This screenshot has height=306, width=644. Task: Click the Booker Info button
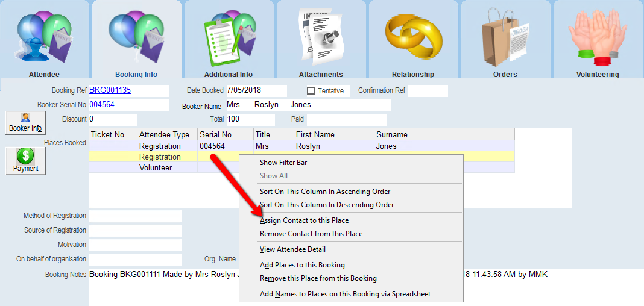pos(25,122)
